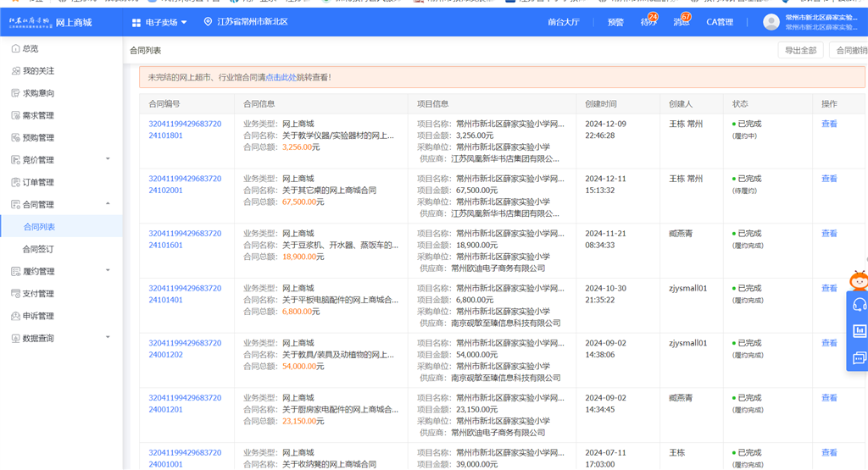The height and width of the screenshot is (470, 868).
Task: Click the 导出全部 button
Action: pyautogui.click(x=800, y=50)
